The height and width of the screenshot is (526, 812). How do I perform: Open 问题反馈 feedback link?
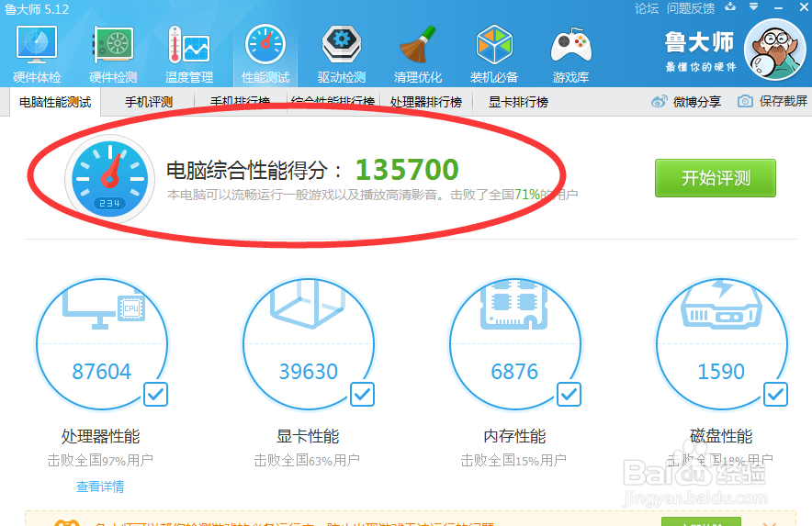click(691, 8)
